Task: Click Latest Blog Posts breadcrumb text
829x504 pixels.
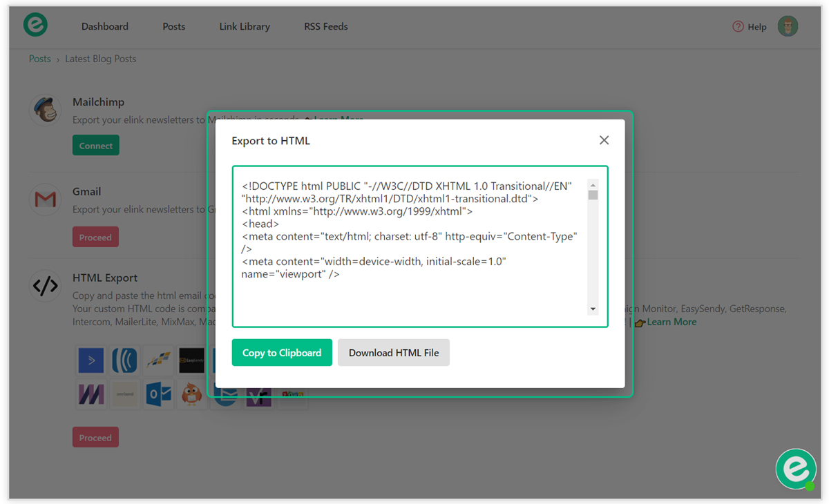Action: pyautogui.click(x=101, y=59)
